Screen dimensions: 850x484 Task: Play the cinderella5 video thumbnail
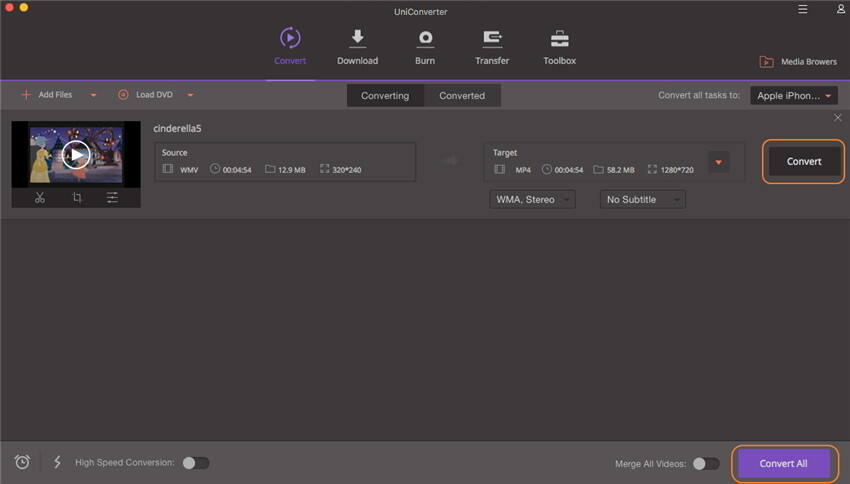76,154
